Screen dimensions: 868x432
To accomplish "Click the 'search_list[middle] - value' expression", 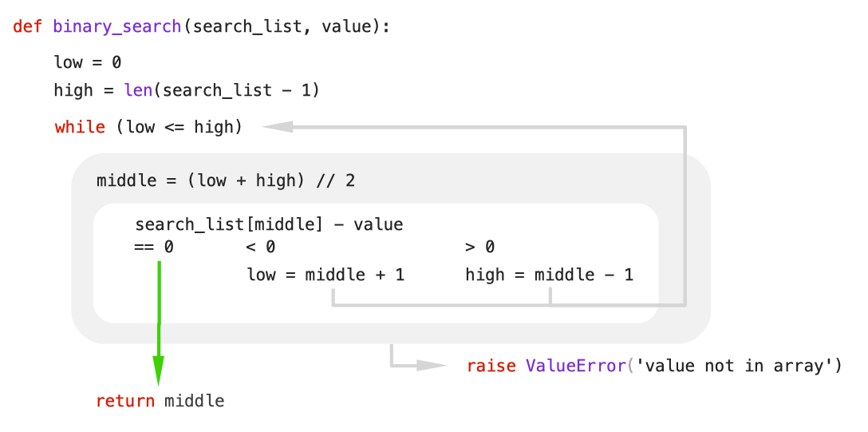I will click(x=269, y=224).
